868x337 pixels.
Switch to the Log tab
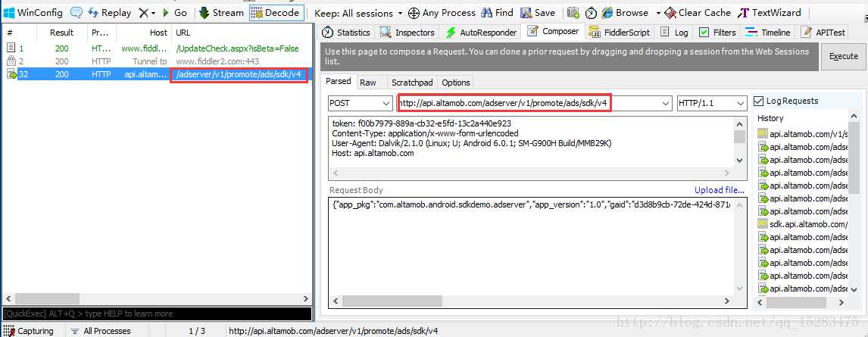674,33
